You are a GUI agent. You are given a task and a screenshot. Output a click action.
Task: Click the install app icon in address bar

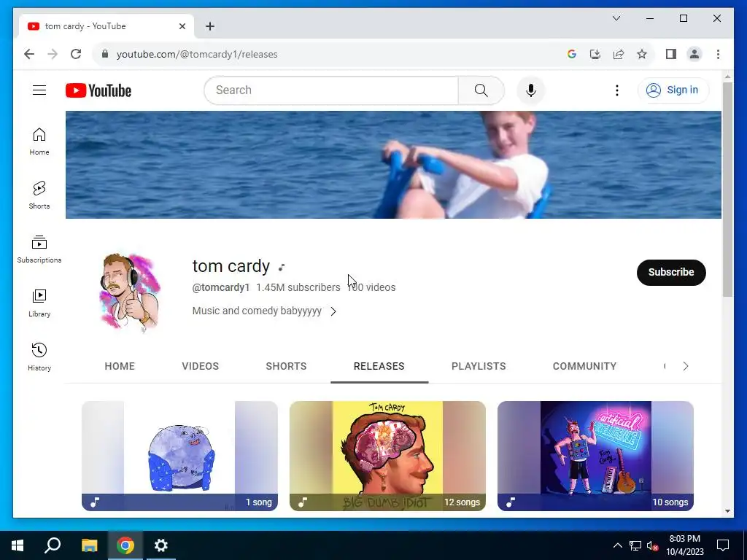tap(595, 54)
